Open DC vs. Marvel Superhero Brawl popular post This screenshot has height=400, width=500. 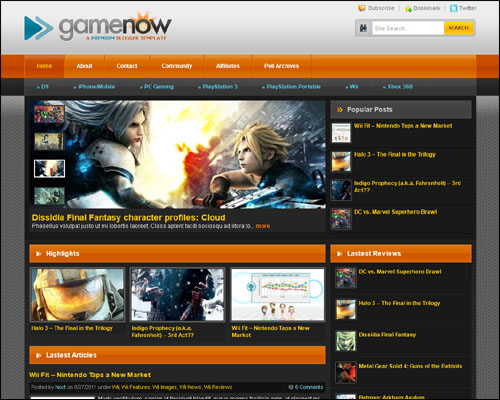[x=395, y=212]
